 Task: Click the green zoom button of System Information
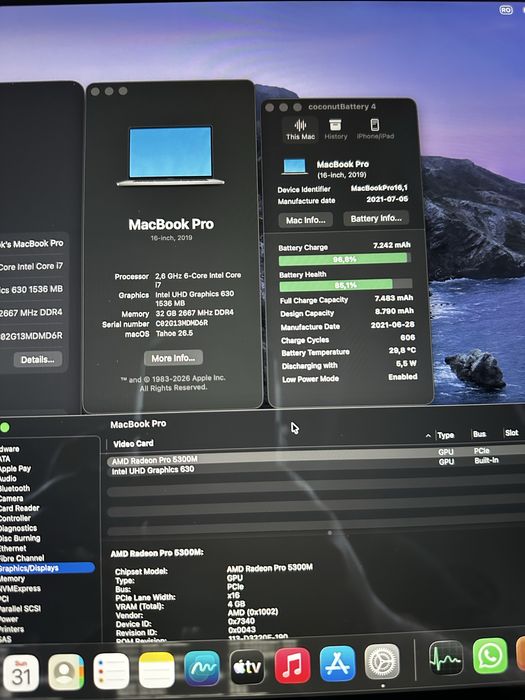point(5,428)
